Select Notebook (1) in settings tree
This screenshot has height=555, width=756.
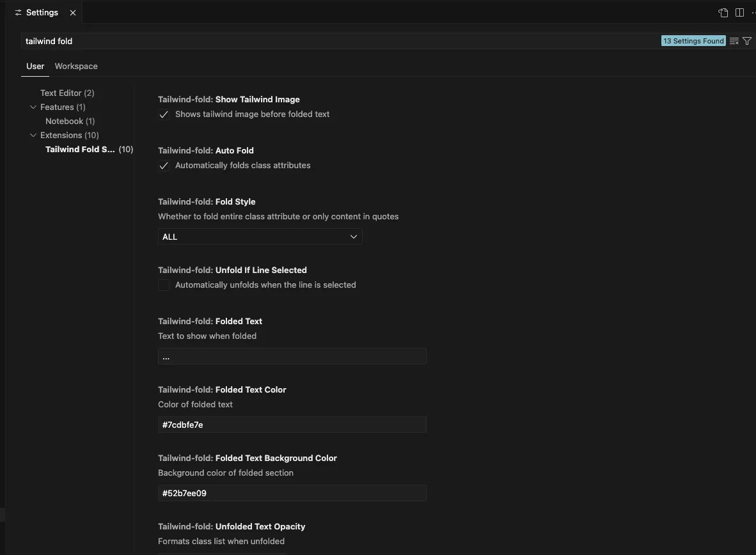tap(70, 121)
